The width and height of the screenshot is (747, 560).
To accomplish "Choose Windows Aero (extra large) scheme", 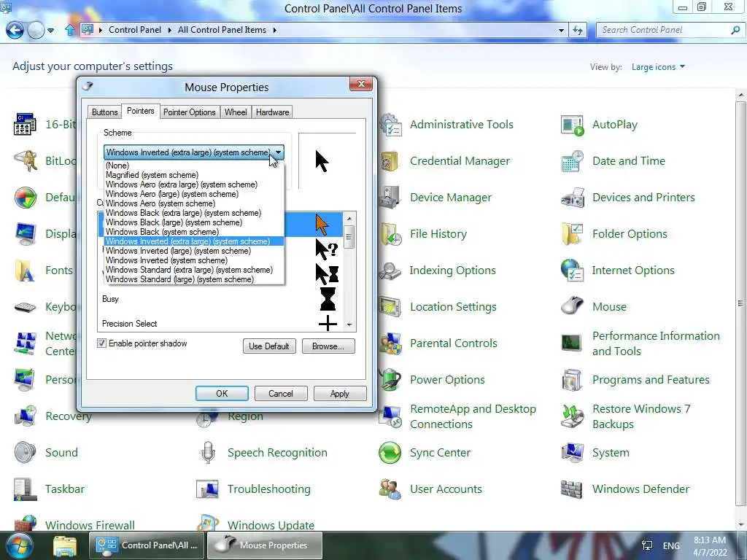I will [194, 184].
